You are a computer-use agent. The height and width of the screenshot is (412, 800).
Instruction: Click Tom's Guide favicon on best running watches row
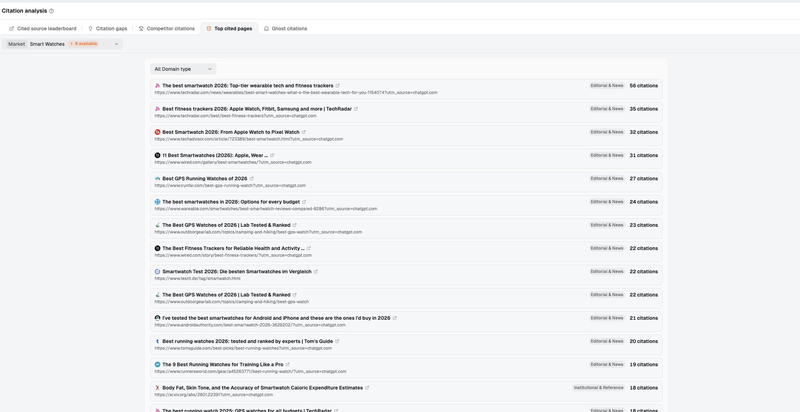pyautogui.click(x=158, y=341)
